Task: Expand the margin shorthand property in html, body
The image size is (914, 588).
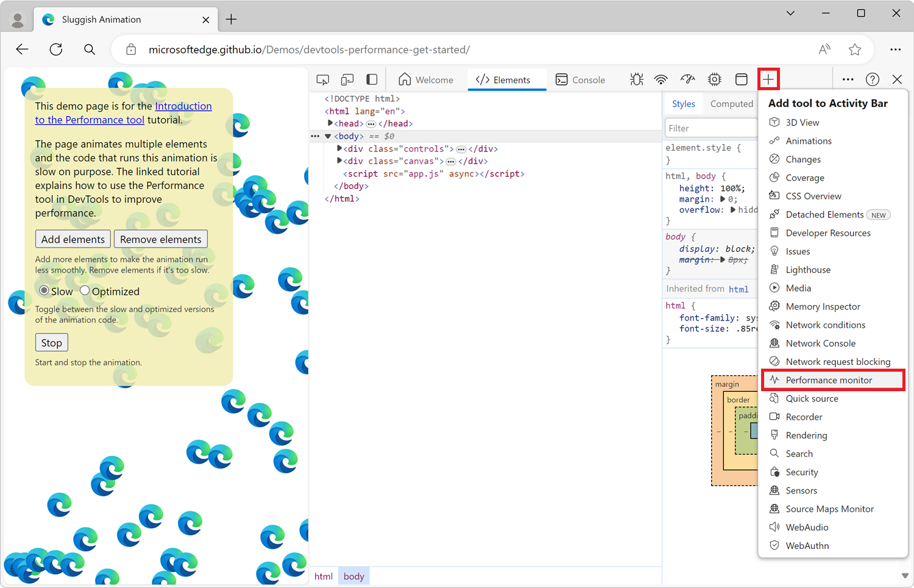Action: point(723,199)
